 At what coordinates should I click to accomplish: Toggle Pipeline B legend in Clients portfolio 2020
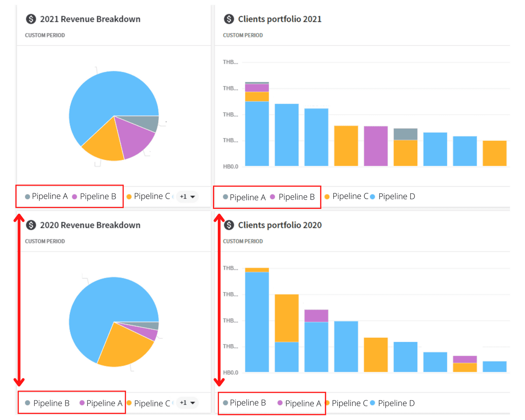click(x=244, y=403)
